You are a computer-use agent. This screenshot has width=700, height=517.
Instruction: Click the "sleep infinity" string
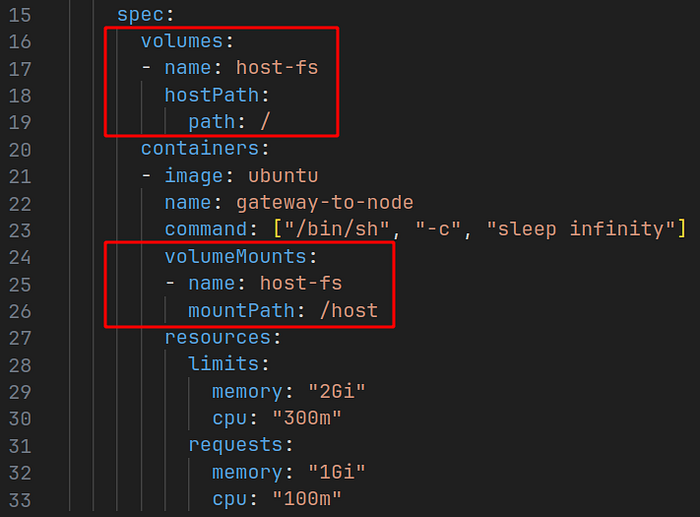(580, 229)
